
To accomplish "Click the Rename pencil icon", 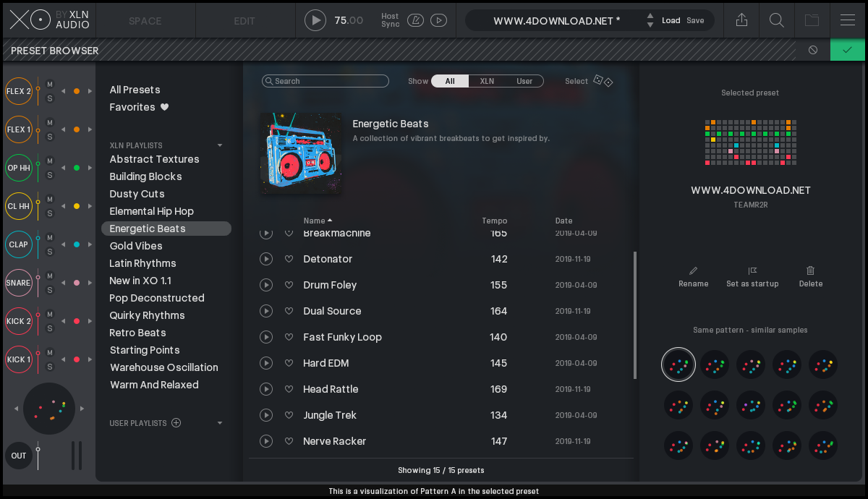I will click(694, 270).
